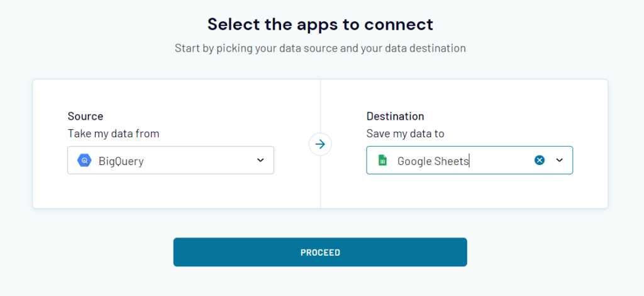Click the BigQuery hexagon icon

[84, 161]
